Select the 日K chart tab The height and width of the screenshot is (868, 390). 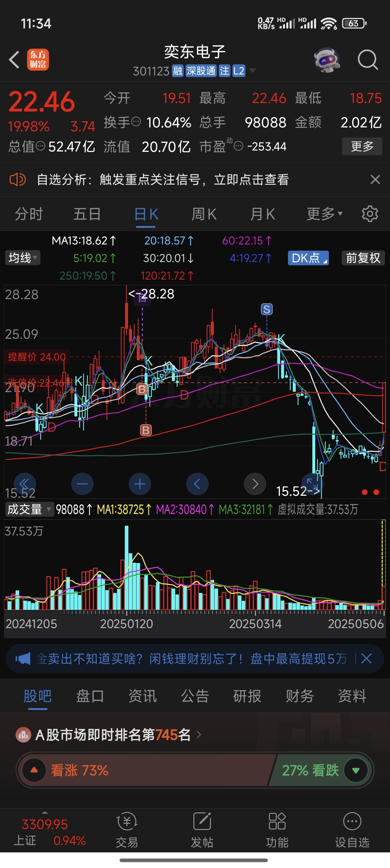point(146,214)
